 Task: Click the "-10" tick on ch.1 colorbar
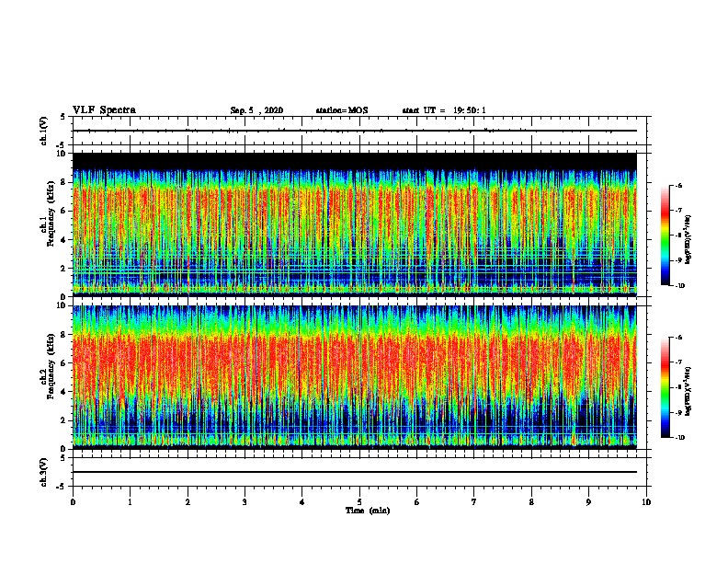[679, 286]
